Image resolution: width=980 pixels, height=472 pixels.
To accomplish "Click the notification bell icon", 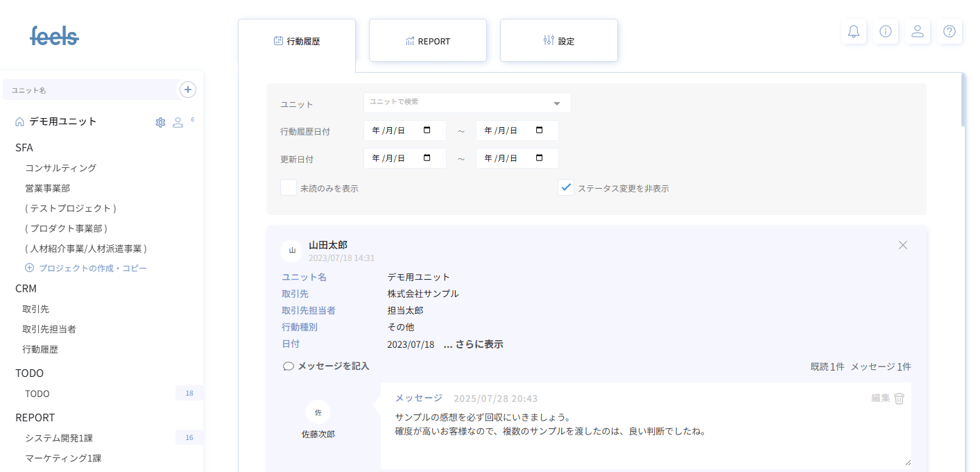I will point(854,31).
